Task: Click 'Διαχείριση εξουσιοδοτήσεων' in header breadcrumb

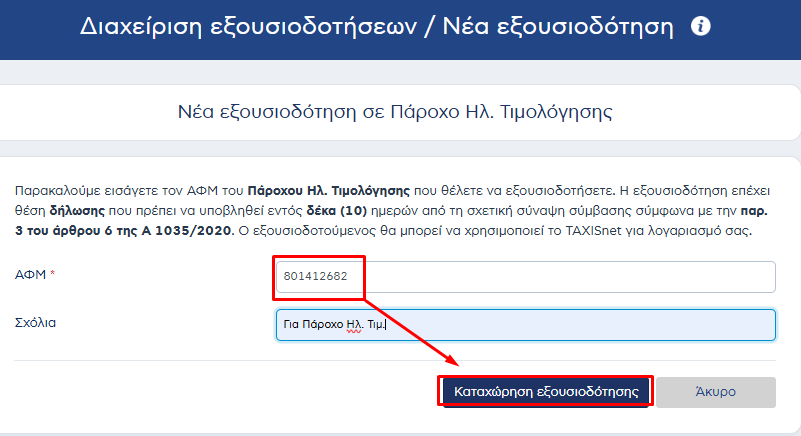Action: [248, 26]
